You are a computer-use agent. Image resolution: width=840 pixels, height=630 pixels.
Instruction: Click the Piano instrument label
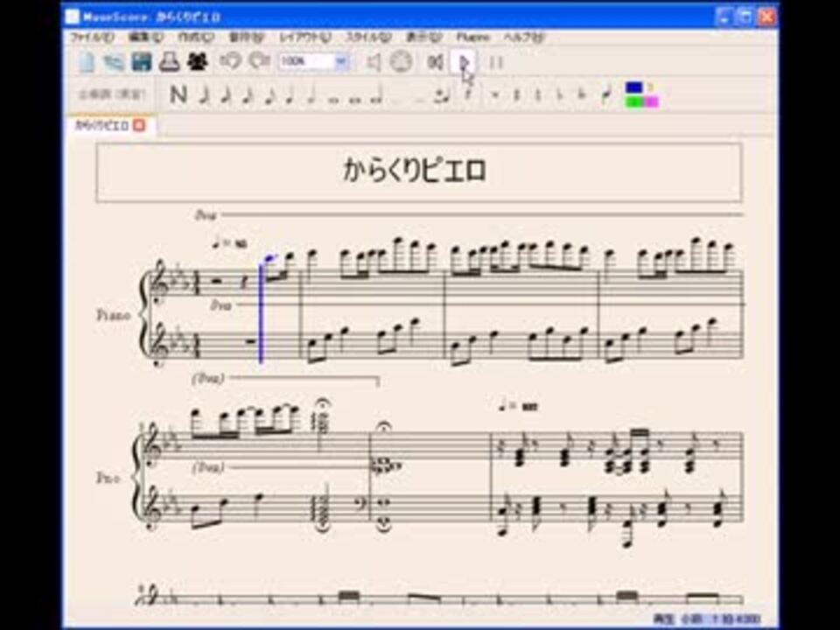pyautogui.click(x=114, y=315)
